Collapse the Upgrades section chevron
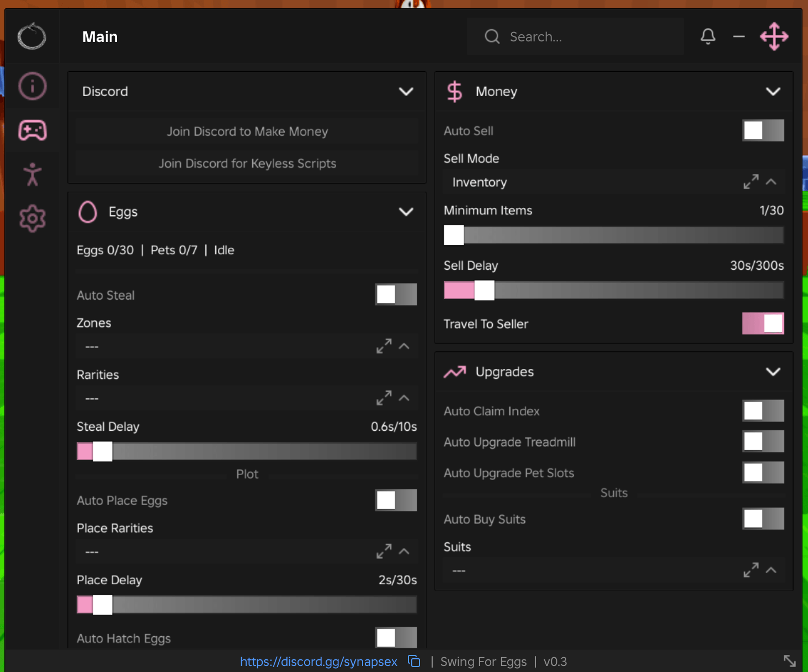Screen dimensions: 808x672 pyautogui.click(x=773, y=372)
